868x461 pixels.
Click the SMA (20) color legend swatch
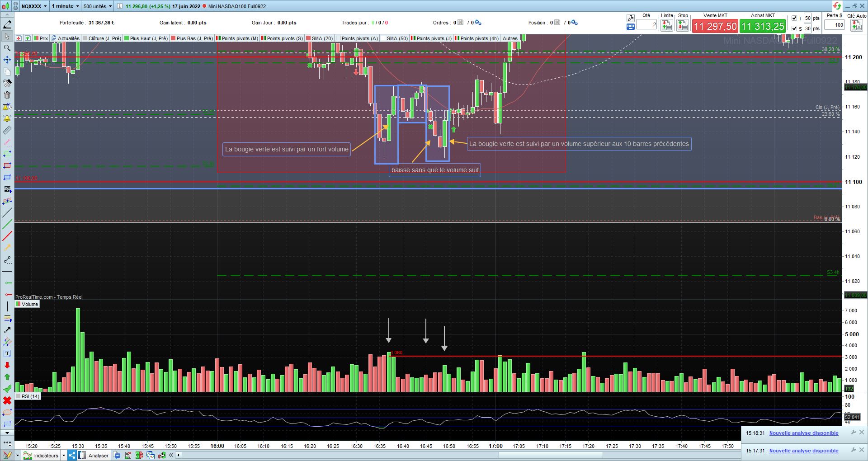pyautogui.click(x=308, y=38)
